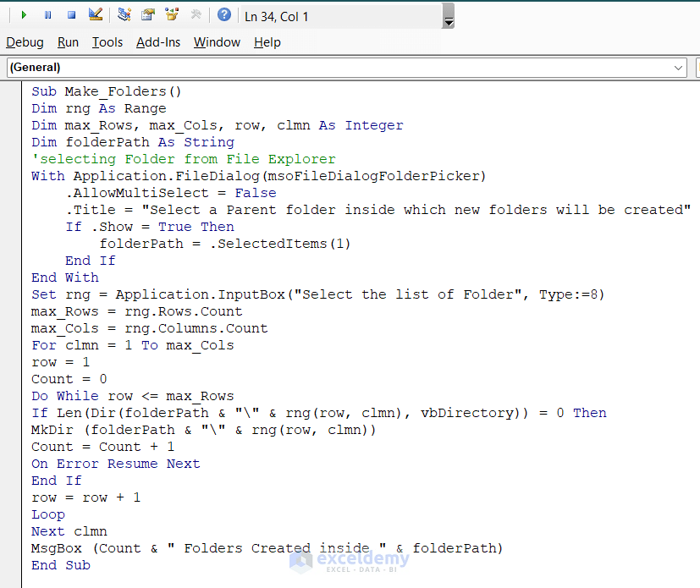700x588 pixels.
Task: Click the 'Dim folderPath As String' line
Action: pos(133,142)
